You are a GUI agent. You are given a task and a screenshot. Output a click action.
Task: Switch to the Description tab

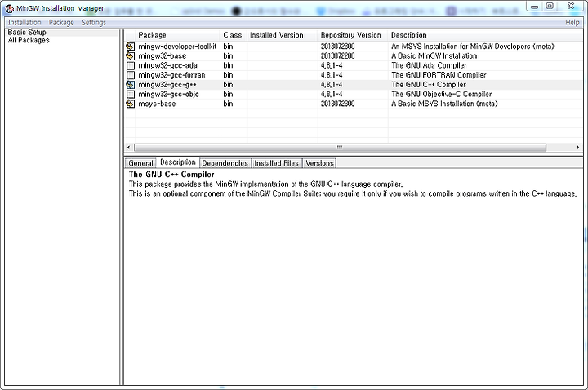[178, 162]
